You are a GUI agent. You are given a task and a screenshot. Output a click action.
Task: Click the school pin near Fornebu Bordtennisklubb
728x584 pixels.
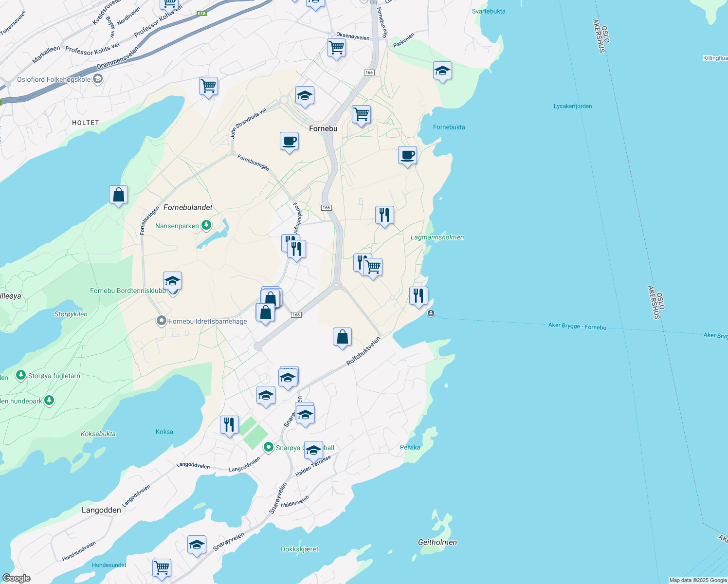(x=172, y=280)
